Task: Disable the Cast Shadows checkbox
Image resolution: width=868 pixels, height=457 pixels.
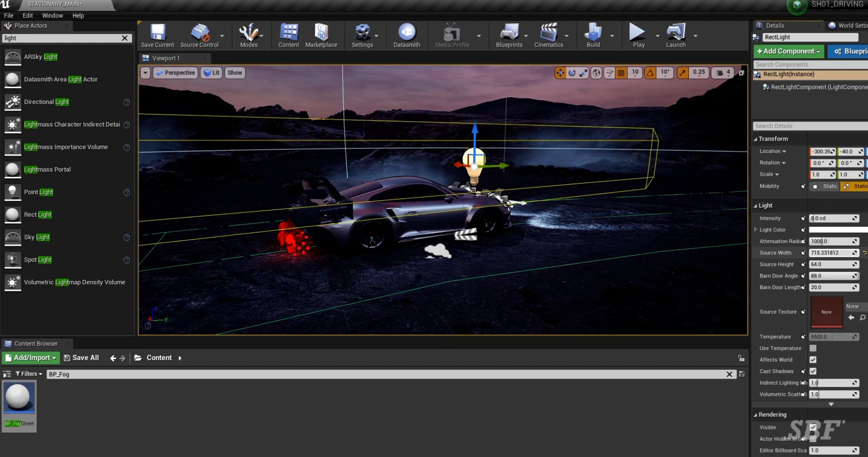Action: [813, 371]
